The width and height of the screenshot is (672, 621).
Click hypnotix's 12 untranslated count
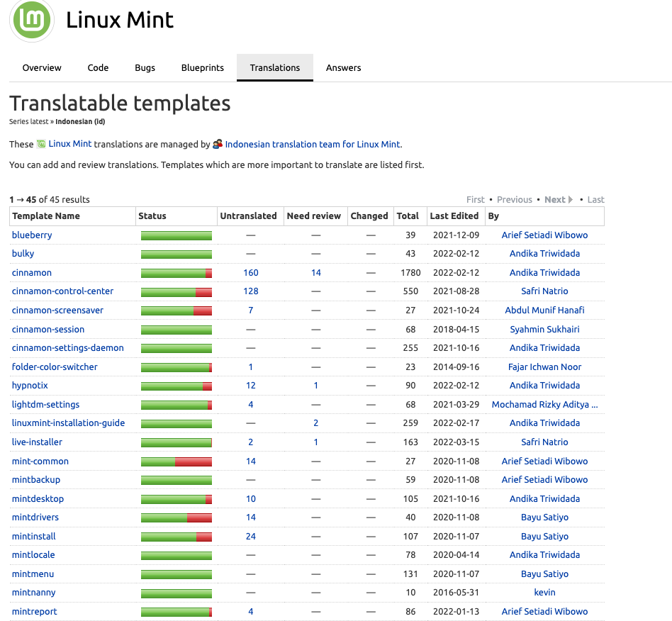tap(251, 385)
